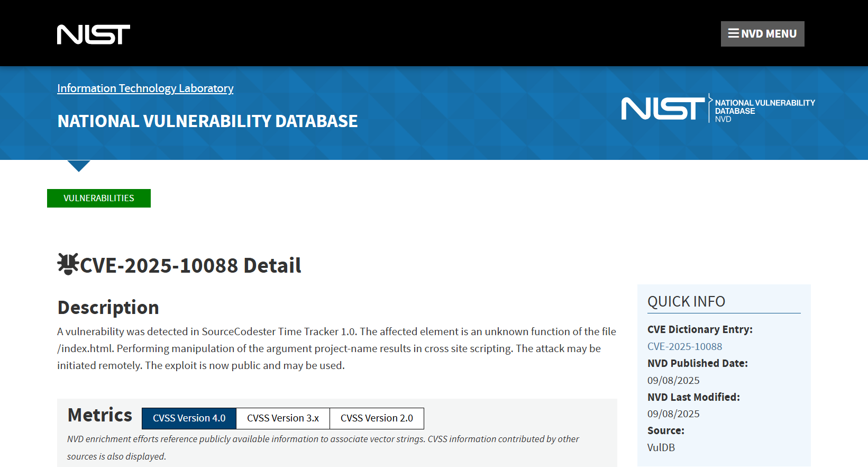Click the VulDB source text
This screenshot has height=467, width=868.
pyautogui.click(x=661, y=447)
